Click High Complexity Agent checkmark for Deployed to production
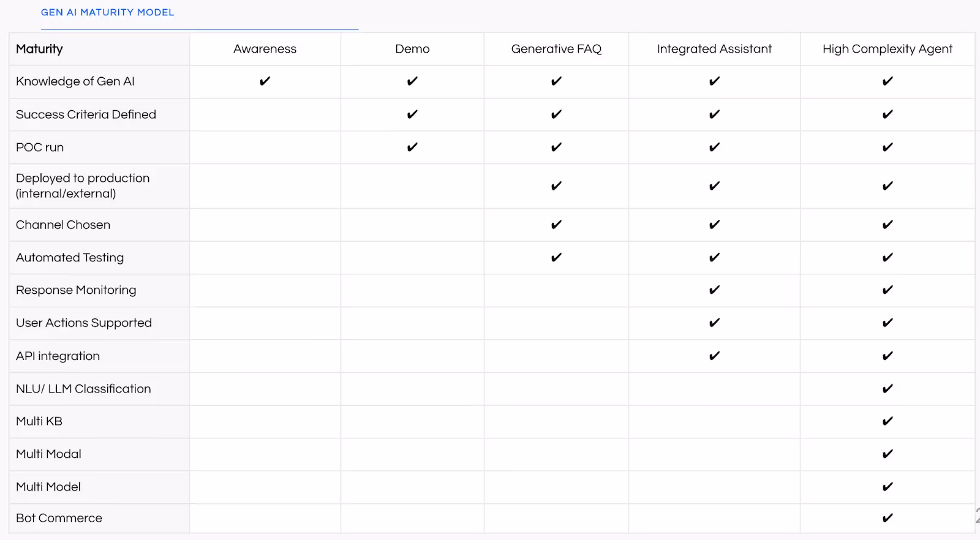 pyautogui.click(x=888, y=186)
